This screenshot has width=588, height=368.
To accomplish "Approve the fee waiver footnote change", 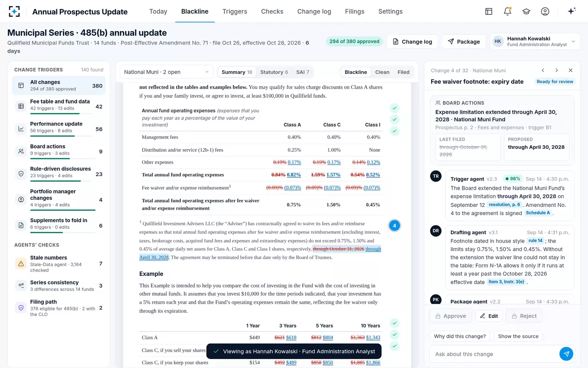I will [451, 316].
